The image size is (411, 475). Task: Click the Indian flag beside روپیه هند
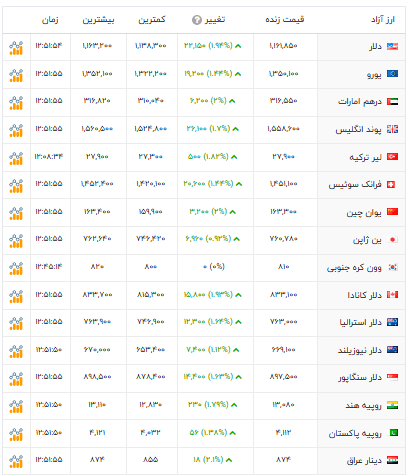(392, 405)
